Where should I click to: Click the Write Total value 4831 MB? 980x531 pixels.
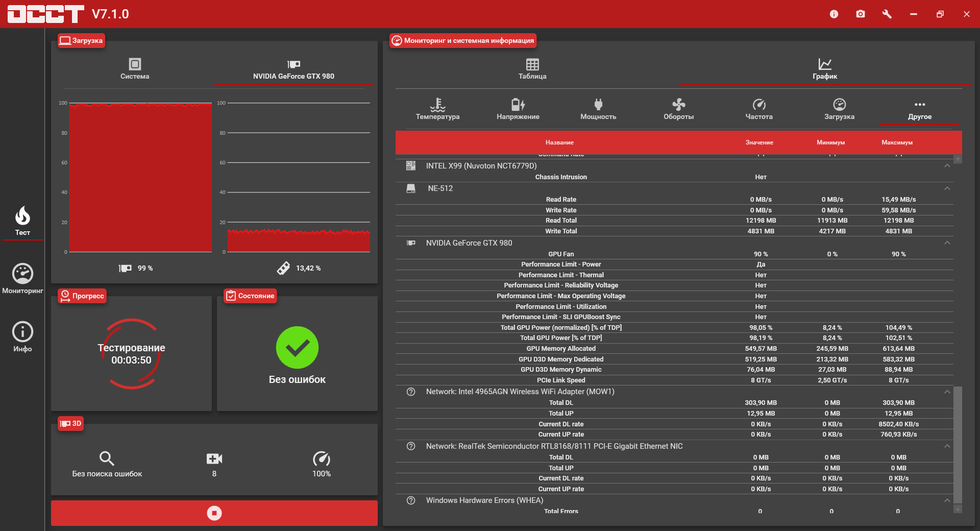click(x=761, y=231)
